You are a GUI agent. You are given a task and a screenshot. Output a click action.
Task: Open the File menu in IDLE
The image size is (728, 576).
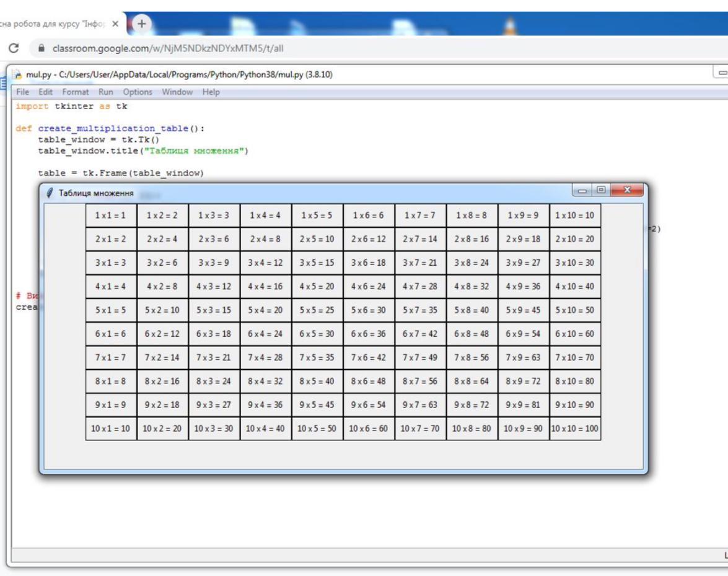[x=22, y=92]
